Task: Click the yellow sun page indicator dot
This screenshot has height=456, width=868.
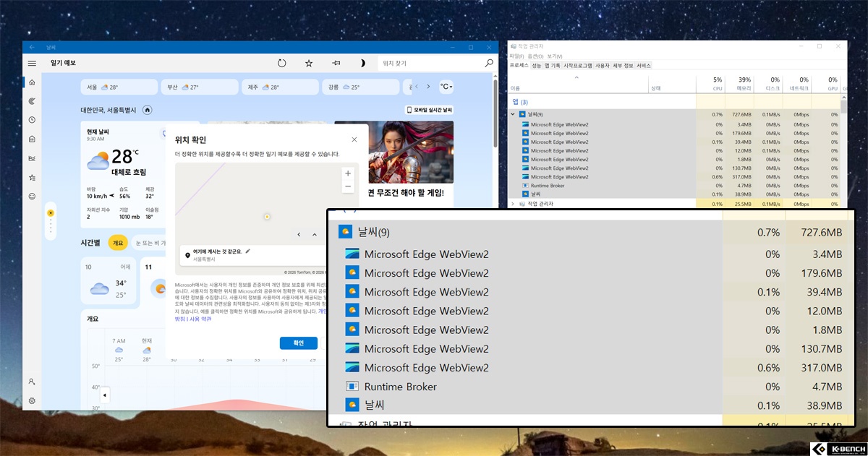Action: (50, 213)
